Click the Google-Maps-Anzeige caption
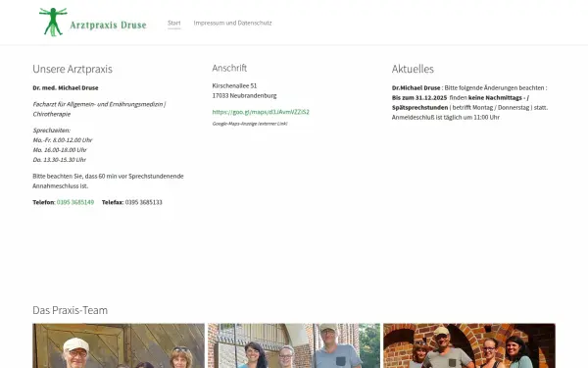 (x=250, y=124)
